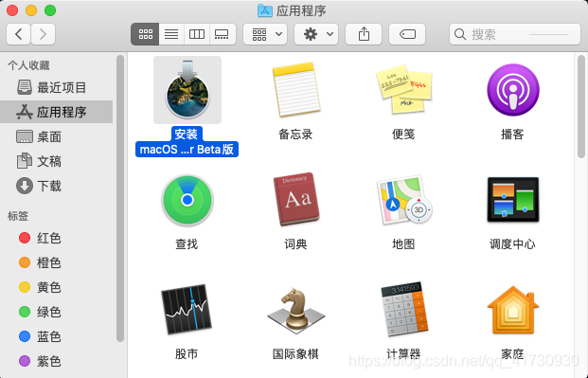The height and width of the screenshot is (378, 588).
Task: Filter by the 红色 red tag
Action: (x=56, y=238)
